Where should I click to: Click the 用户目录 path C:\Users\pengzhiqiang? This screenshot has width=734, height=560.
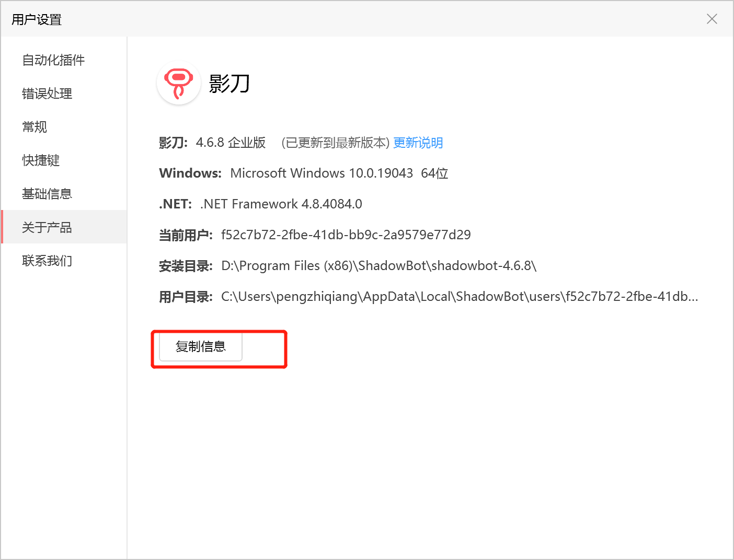tap(460, 297)
